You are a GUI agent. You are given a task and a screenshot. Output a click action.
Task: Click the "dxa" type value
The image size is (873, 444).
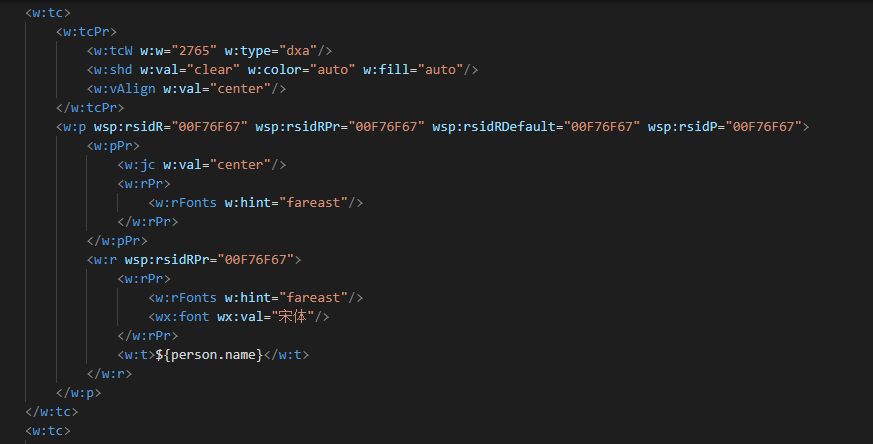click(297, 50)
